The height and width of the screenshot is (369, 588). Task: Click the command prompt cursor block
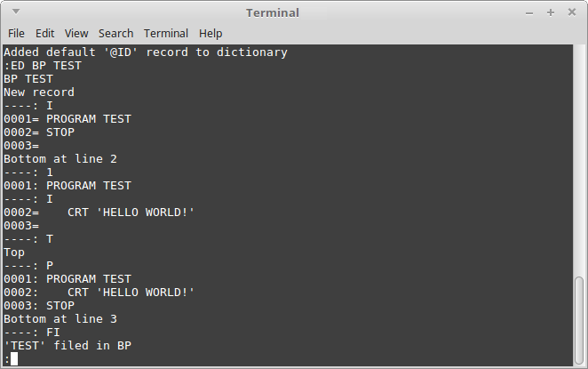click(x=14, y=359)
